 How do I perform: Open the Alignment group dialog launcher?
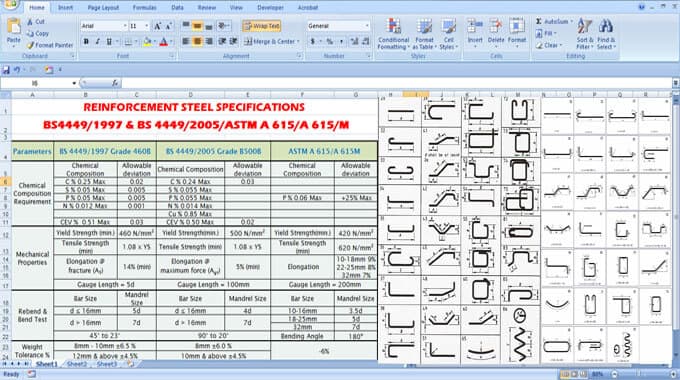299,56
